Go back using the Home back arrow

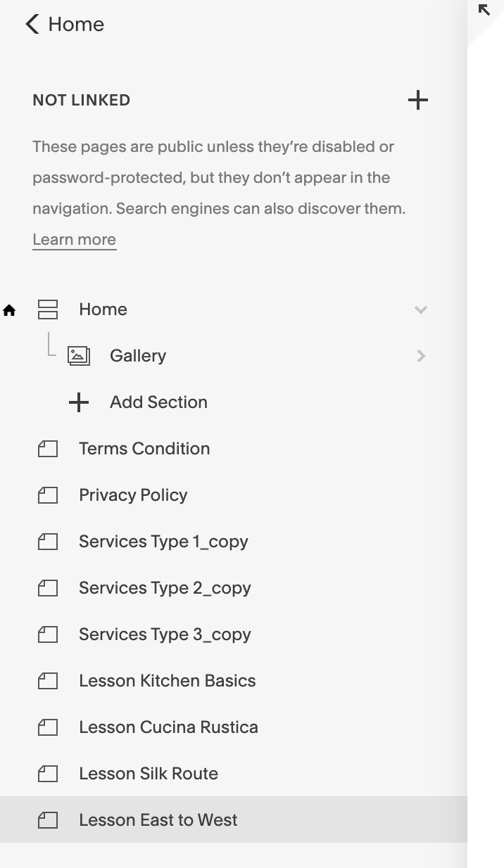pyautogui.click(x=31, y=24)
